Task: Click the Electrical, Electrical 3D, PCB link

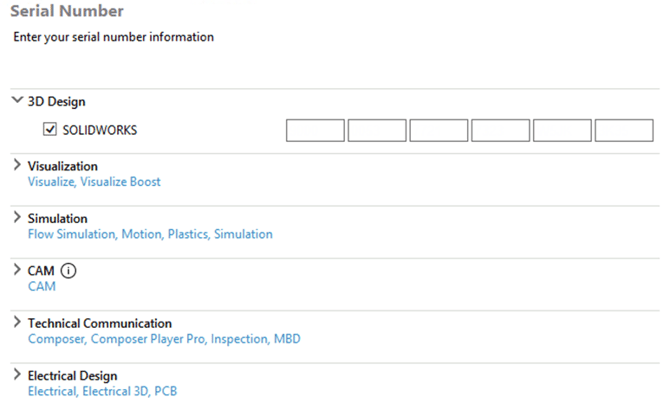Action: click(102, 391)
